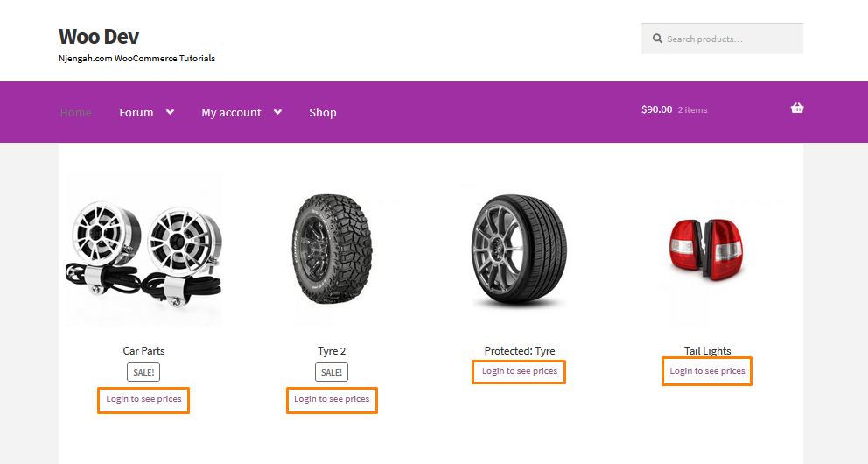Open the Shop menu item
The width and height of the screenshot is (868, 464).
pos(322,113)
